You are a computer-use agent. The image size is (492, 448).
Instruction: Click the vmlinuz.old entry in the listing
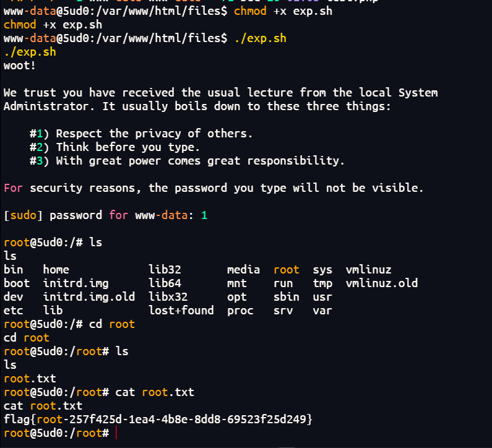pyautogui.click(x=382, y=283)
